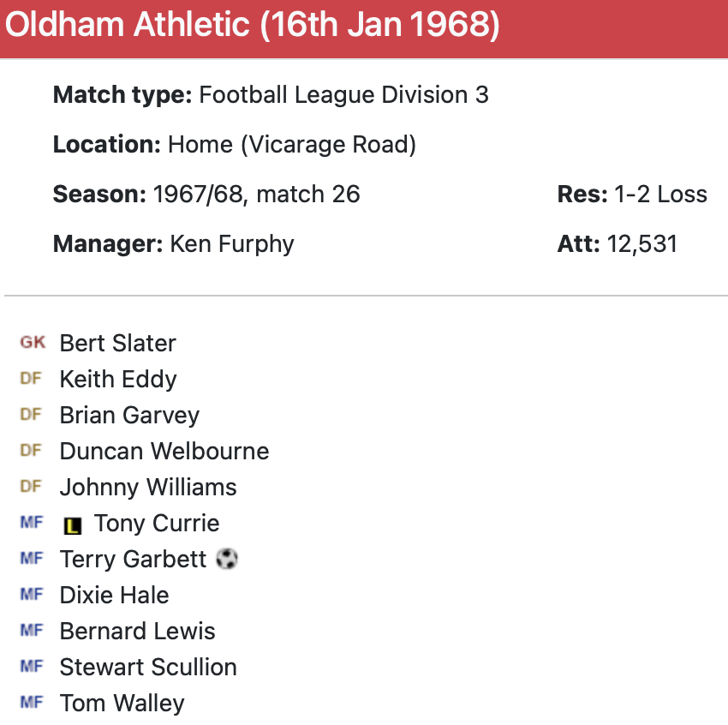Open manager Ken Furphy's page
Image resolution: width=728 pixels, height=725 pixels.
tap(231, 243)
